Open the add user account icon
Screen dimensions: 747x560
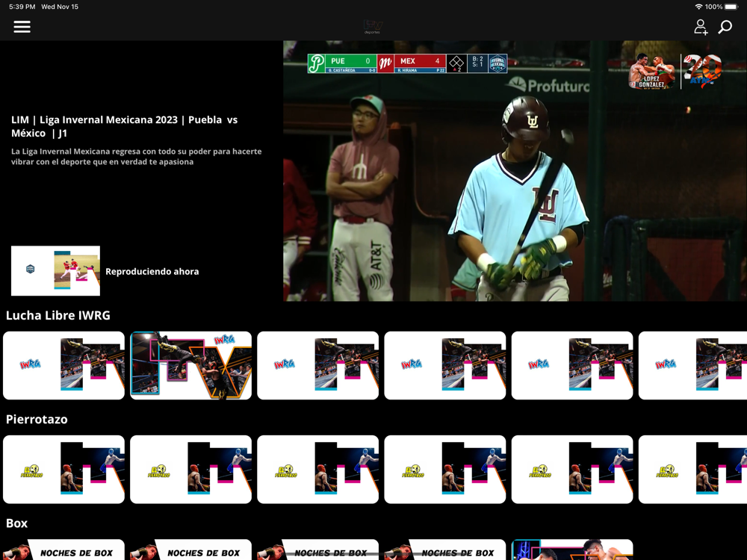click(701, 27)
